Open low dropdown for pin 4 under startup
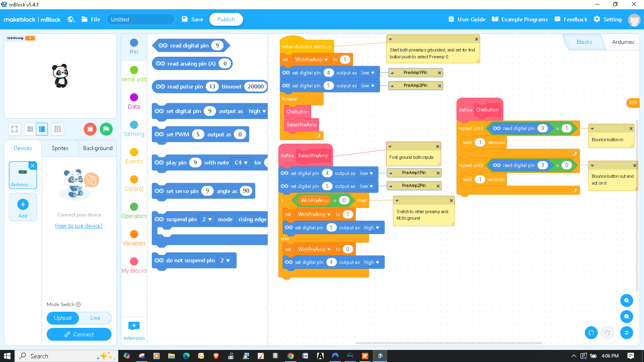Screen dimensions: 644x362 click(x=368, y=73)
